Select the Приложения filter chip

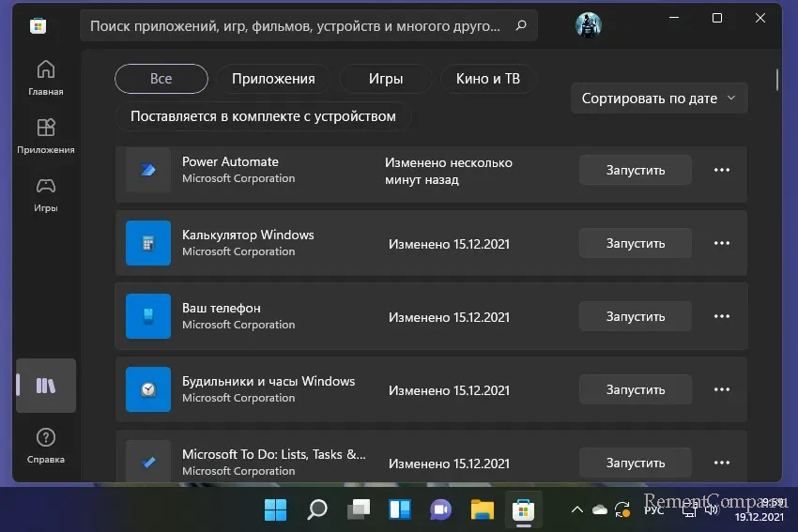pyautogui.click(x=272, y=79)
